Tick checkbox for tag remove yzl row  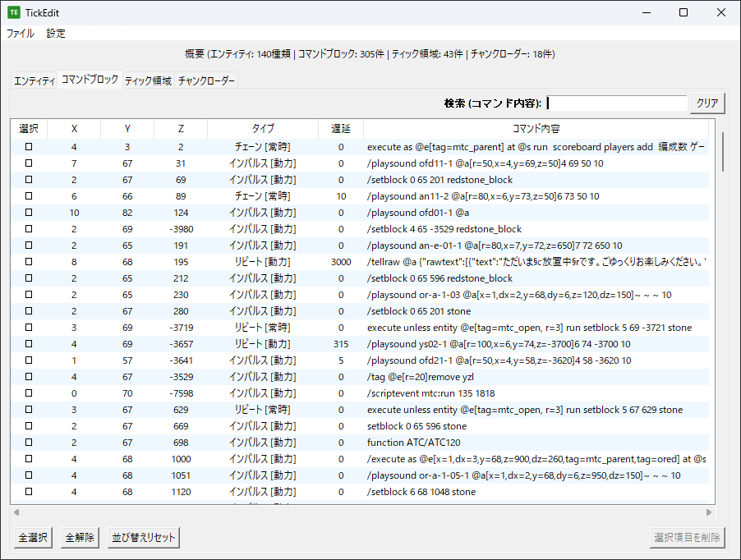pos(29,377)
